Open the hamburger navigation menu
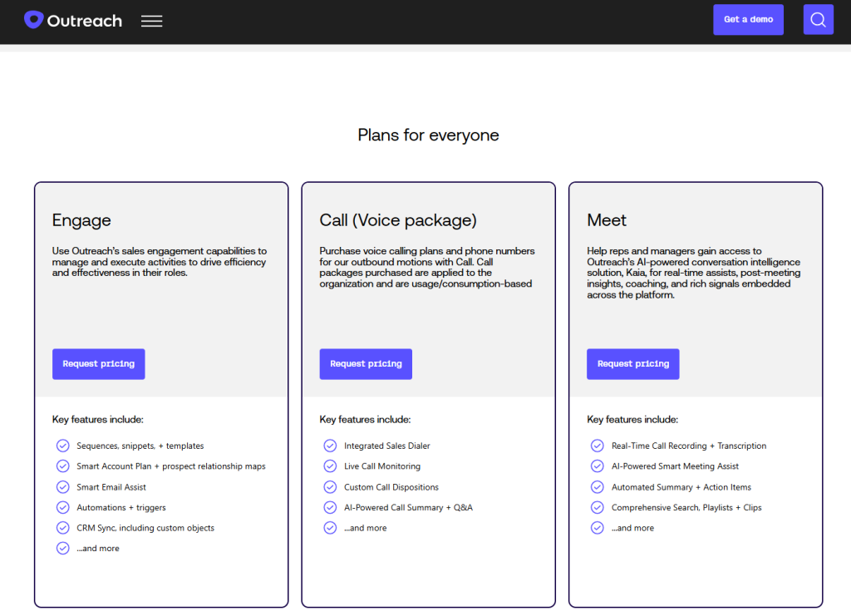This screenshot has height=616, width=851. (151, 21)
